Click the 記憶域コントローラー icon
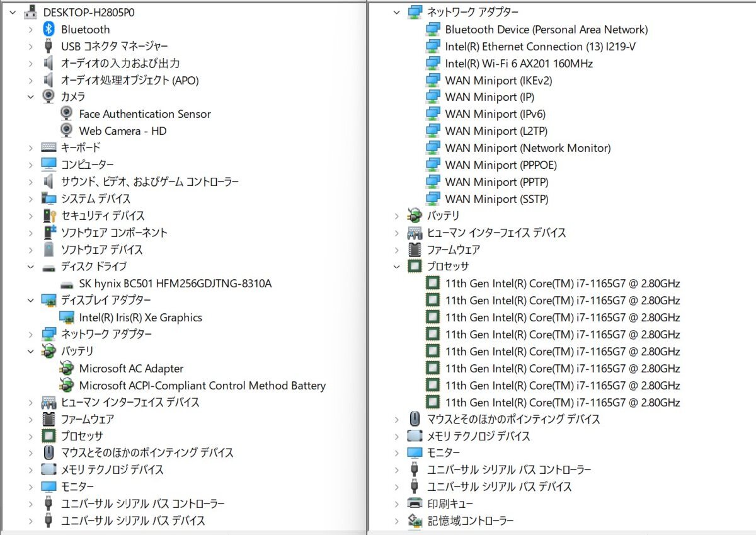Viewport: 756px width, 535px height. [x=415, y=521]
